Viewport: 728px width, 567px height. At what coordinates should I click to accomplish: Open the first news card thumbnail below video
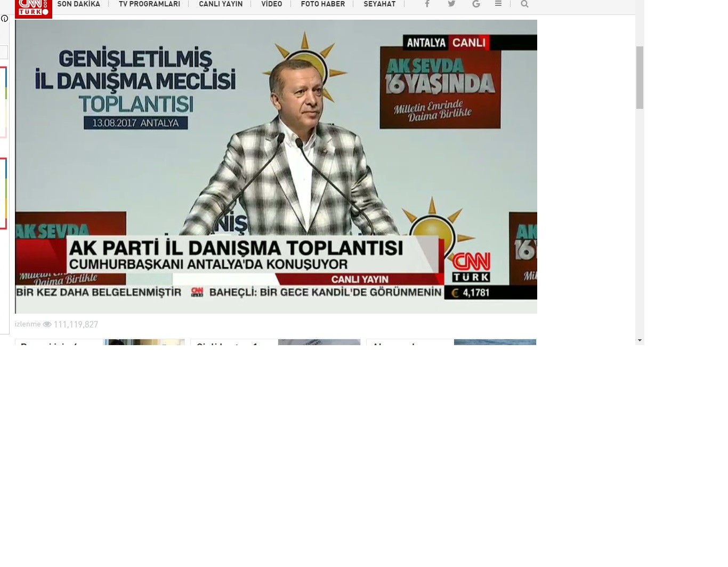pyautogui.click(x=144, y=342)
